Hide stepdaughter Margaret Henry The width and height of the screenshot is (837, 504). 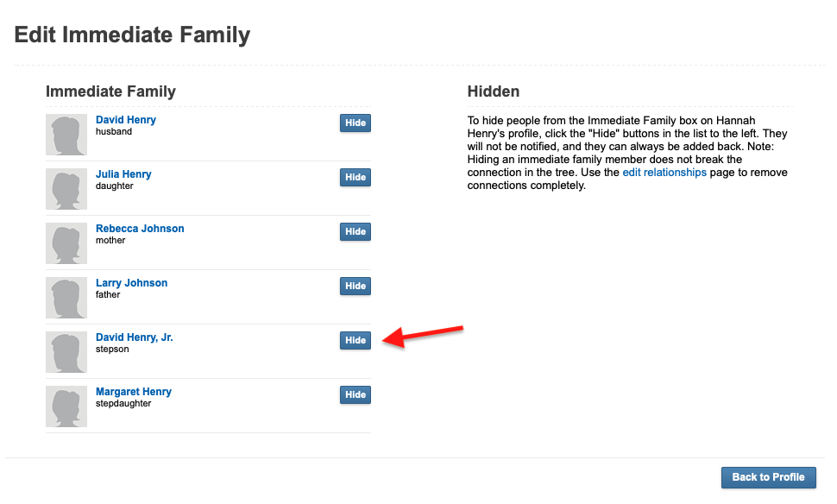(x=356, y=395)
